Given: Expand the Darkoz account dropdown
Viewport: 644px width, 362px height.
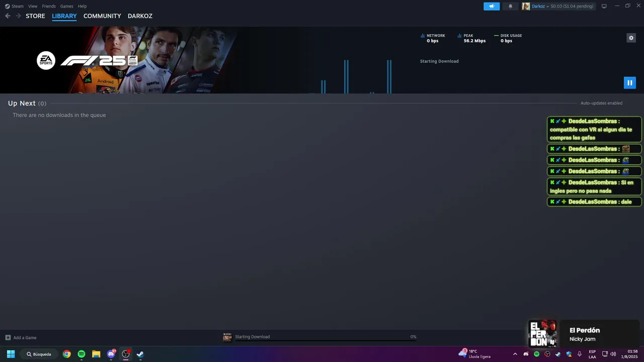Looking at the screenshot, I should click(540, 6).
